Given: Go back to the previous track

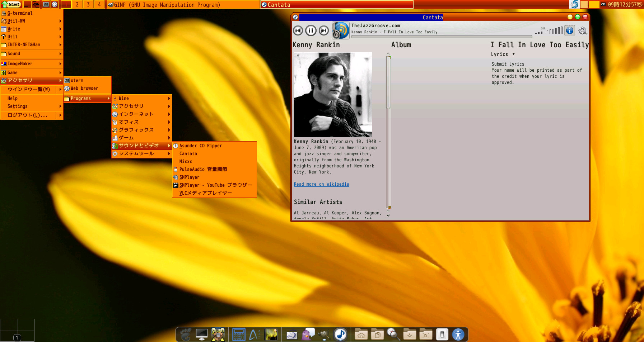Looking at the screenshot, I should click(298, 31).
